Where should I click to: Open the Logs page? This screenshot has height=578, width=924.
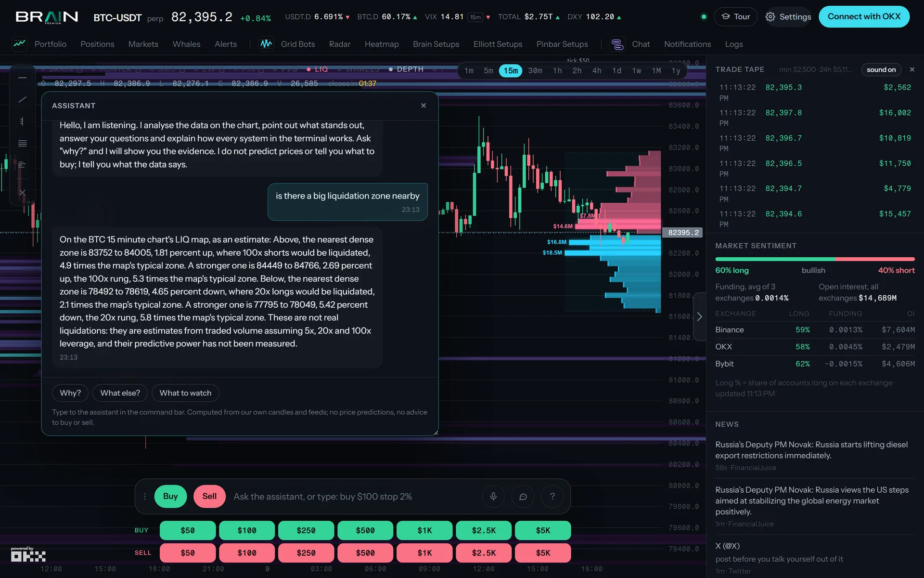pyautogui.click(x=734, y=44)
